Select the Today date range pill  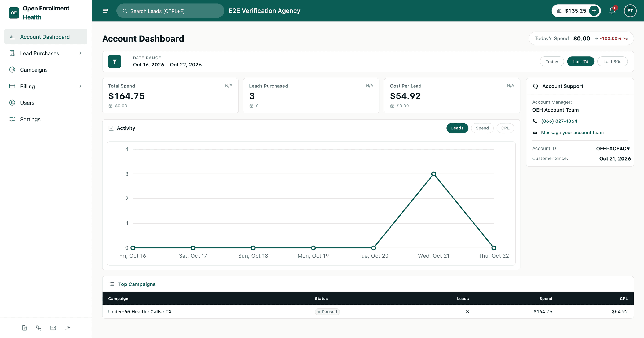tap(552, 61)
